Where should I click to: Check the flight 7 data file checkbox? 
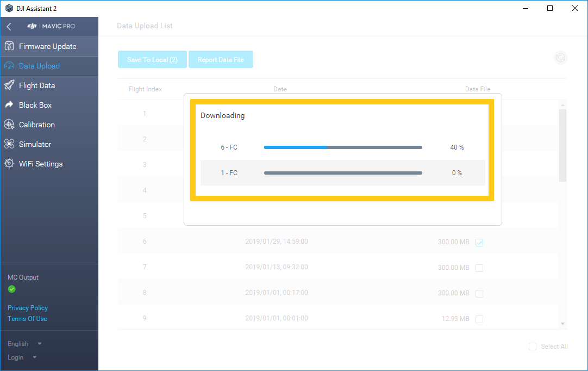(479, 268)
